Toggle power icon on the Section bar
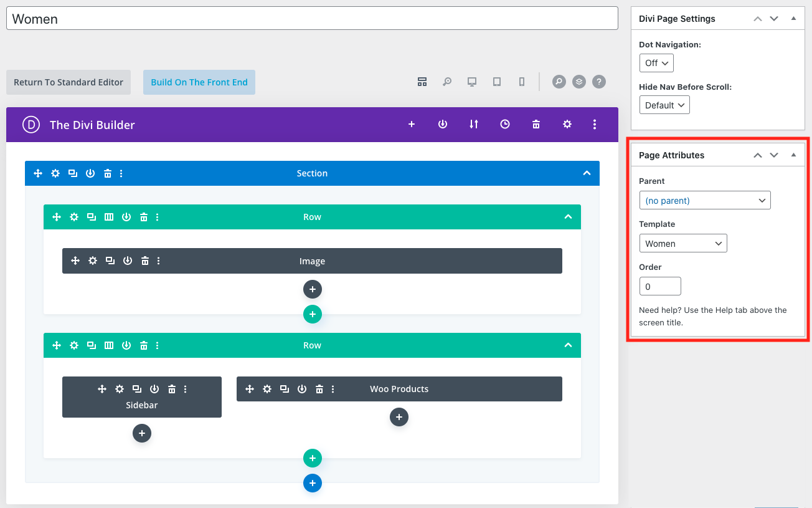The image size is (812, 508). point(90,173)
